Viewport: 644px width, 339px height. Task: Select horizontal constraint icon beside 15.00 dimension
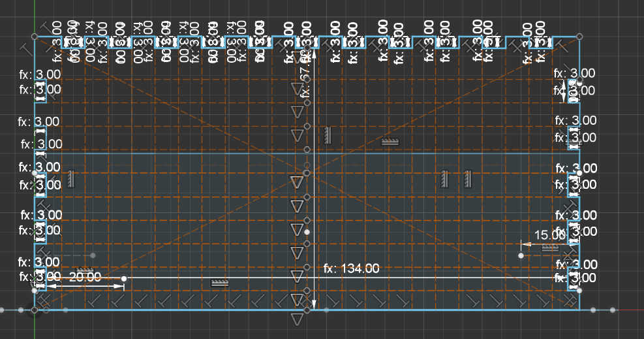(550, 248)
